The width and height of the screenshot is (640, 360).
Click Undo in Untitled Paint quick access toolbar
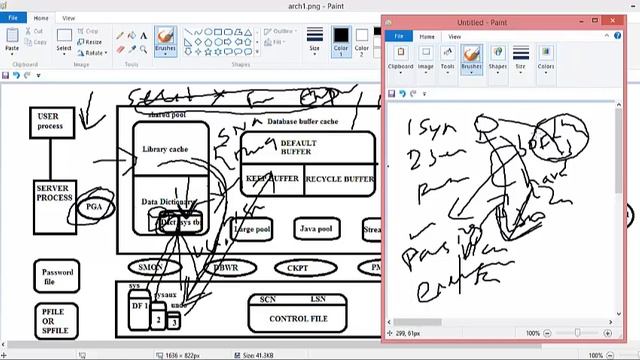402,94
